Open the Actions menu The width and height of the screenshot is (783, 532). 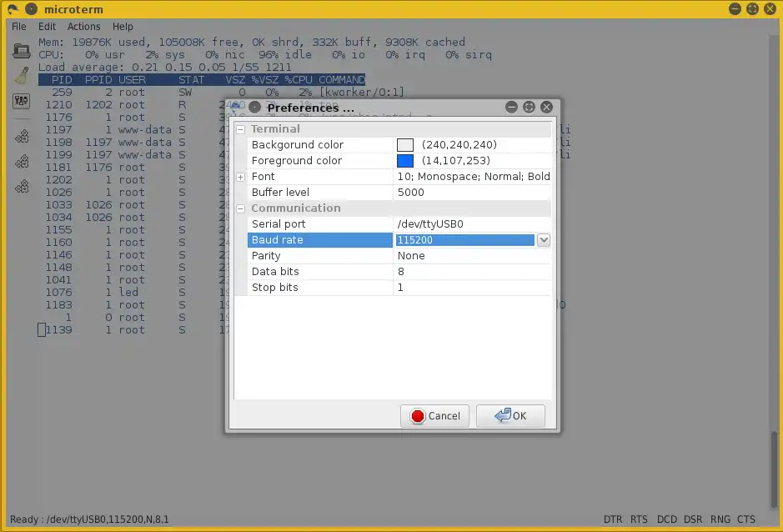tap(84, 27)
